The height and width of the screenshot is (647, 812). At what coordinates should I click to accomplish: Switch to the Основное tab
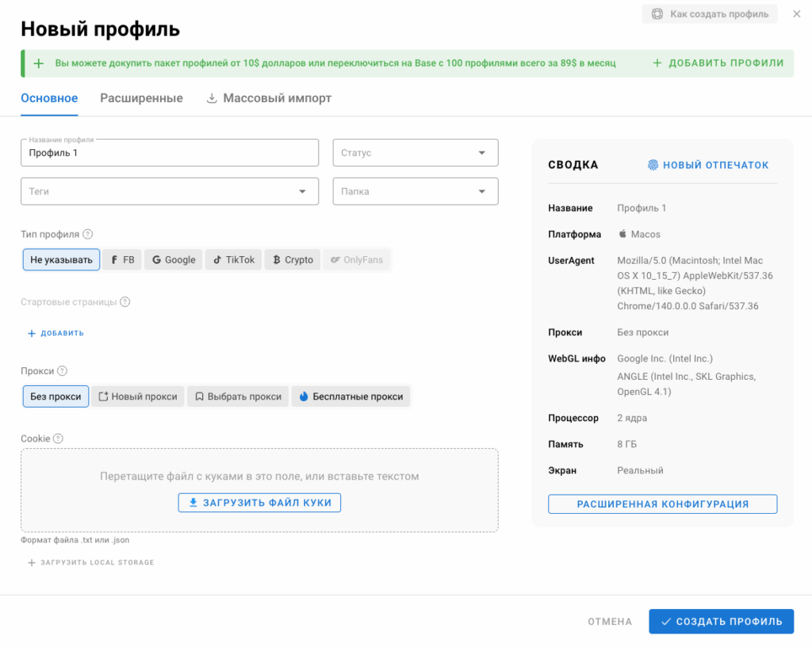tap(49, 98)
